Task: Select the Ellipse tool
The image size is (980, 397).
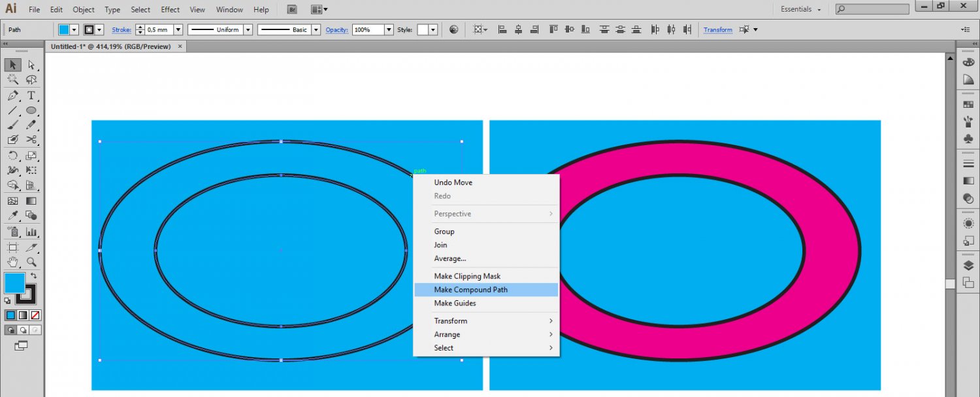Action: pyautogui.click(x=31, y=111)
